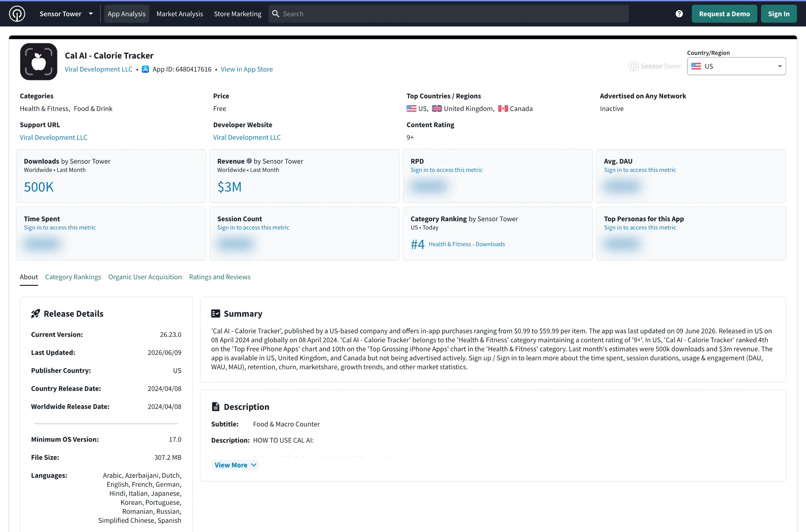
Task: Click the Sign In button
Action: 779,14
